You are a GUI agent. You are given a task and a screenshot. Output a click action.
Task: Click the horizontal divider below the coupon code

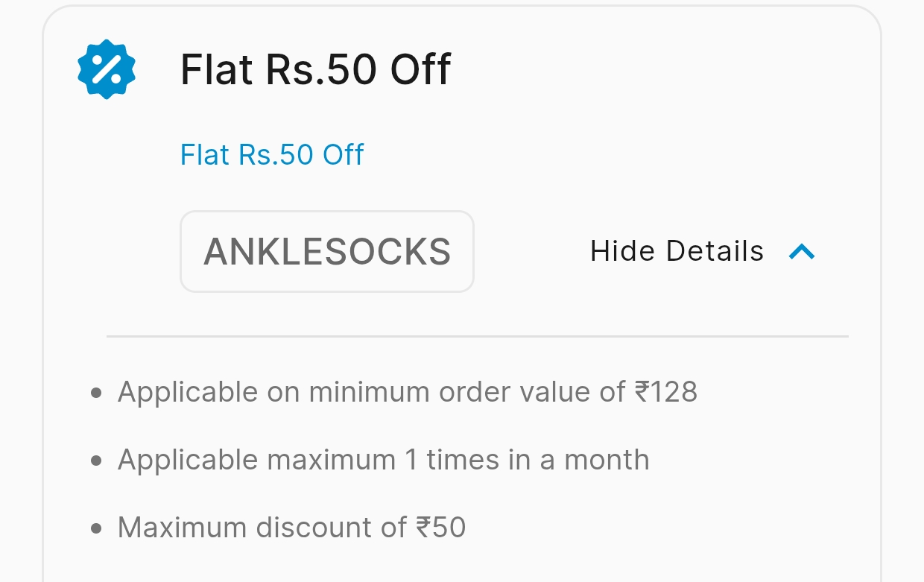(477, 337)
